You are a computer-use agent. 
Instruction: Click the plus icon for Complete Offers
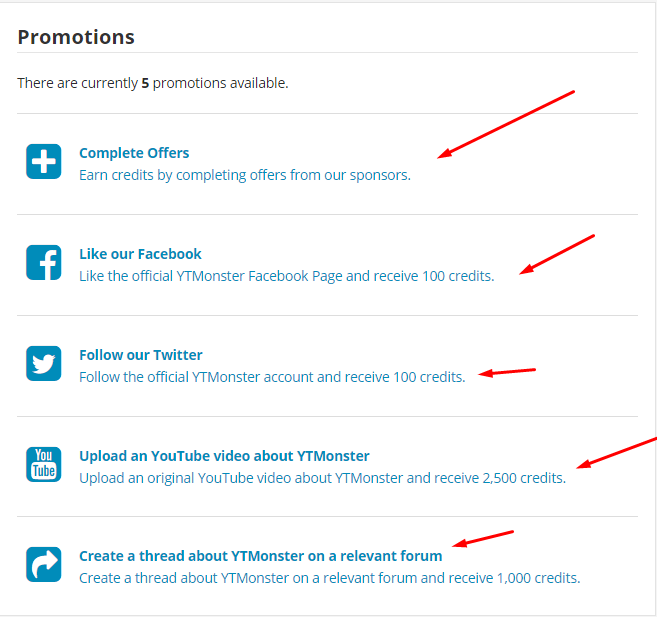[x=44, y=162]
